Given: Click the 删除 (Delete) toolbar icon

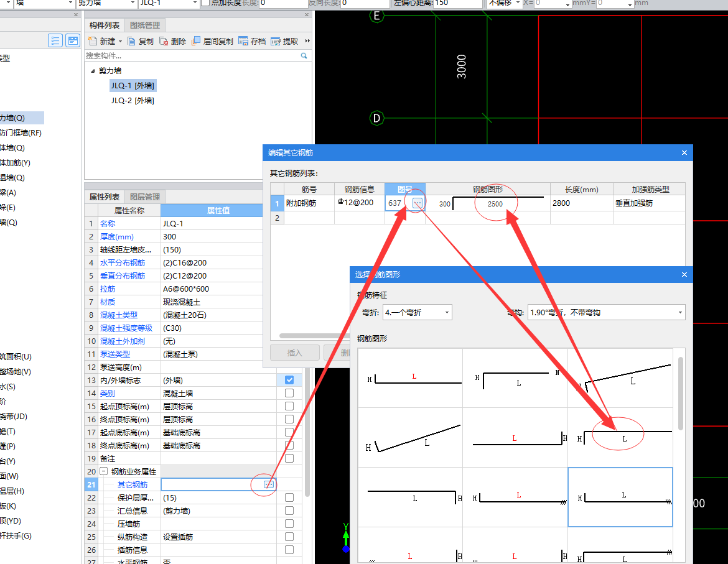Looking at the screenshot, I should click(x=164, y=41).
